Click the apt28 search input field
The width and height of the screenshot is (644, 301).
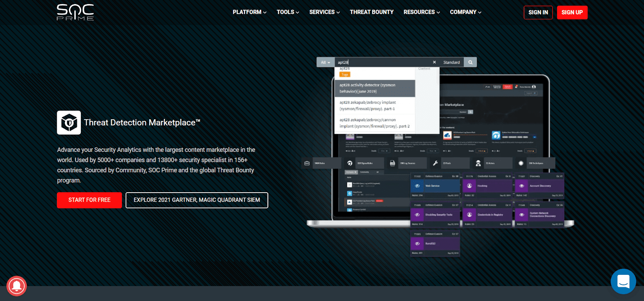click(x=382, y=62)
